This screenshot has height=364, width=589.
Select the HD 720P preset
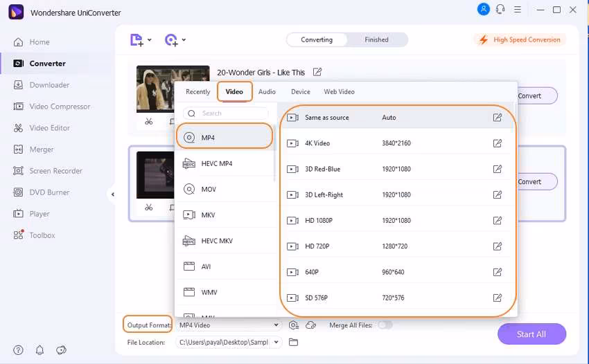396,246
